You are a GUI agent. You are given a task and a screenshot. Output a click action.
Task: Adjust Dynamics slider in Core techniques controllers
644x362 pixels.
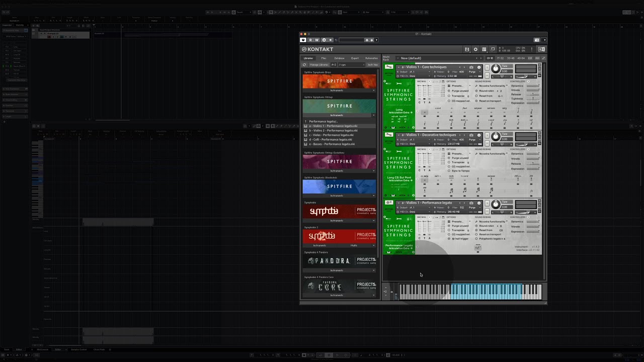(533, 86)
